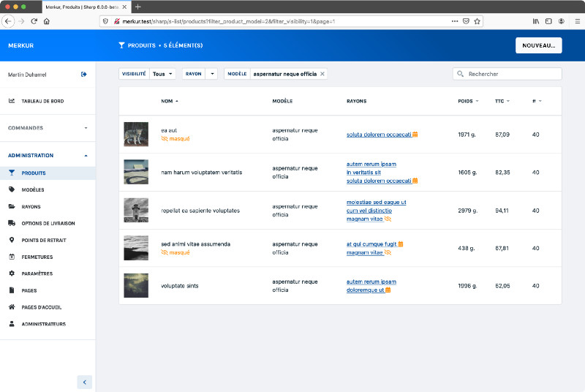This screenshot has height=392, width=585.
Task: Click the browser reload icon
Action: (x=34, y=21)
